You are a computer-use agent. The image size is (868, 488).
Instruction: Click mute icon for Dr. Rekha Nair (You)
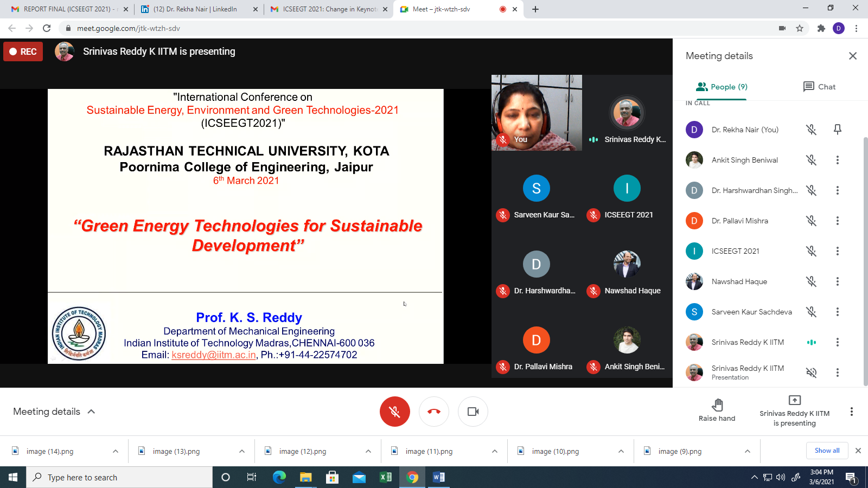pos(811,130)
